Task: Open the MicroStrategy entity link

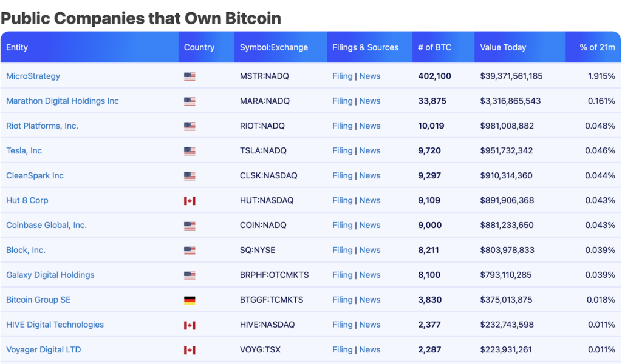Action: click(x=33, y=76)
